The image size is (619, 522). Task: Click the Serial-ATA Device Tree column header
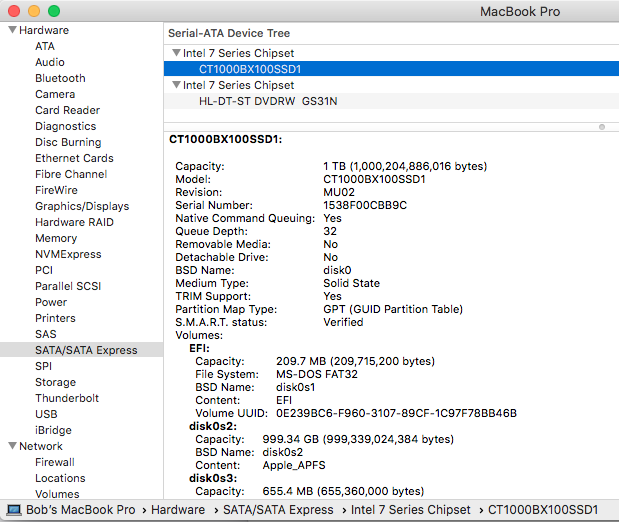229,33
